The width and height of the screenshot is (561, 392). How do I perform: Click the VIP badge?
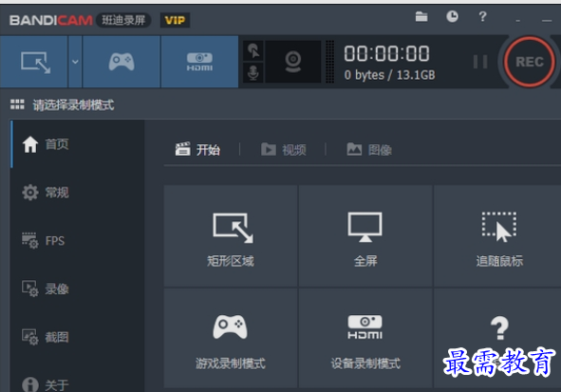[175, 20]
